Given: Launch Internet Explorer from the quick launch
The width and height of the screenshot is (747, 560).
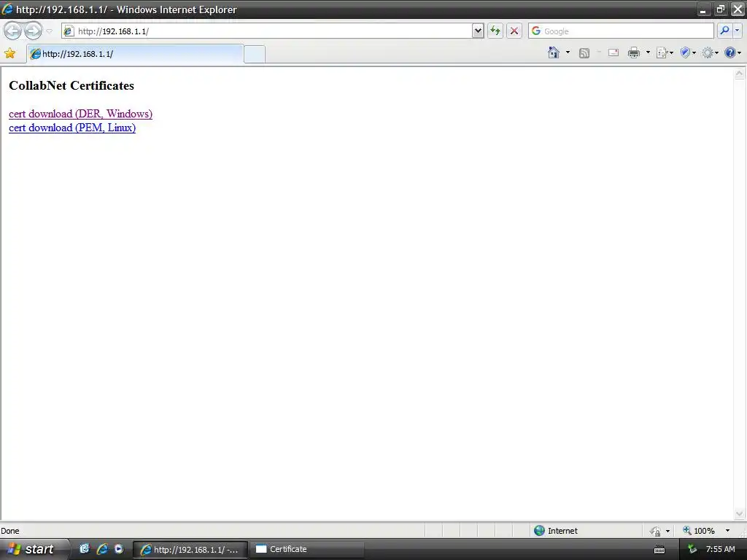Looking at the screenshot, I should coord(102,549).
